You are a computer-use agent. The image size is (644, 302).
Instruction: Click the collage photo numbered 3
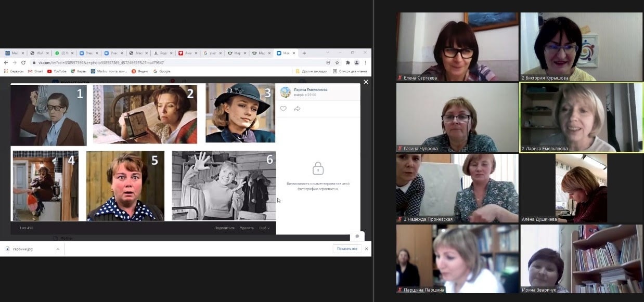[240, 113]
